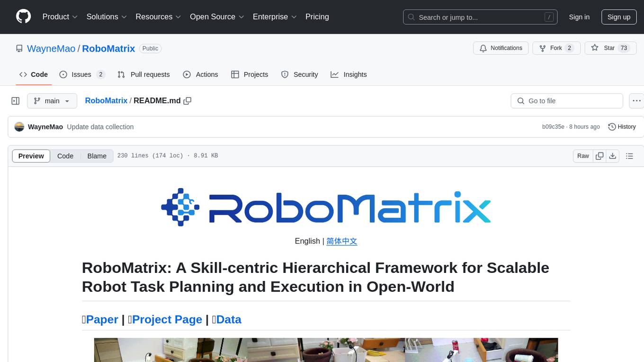Open the Pricing page
The image size is (644, 362).
click(x=317, y=17)
